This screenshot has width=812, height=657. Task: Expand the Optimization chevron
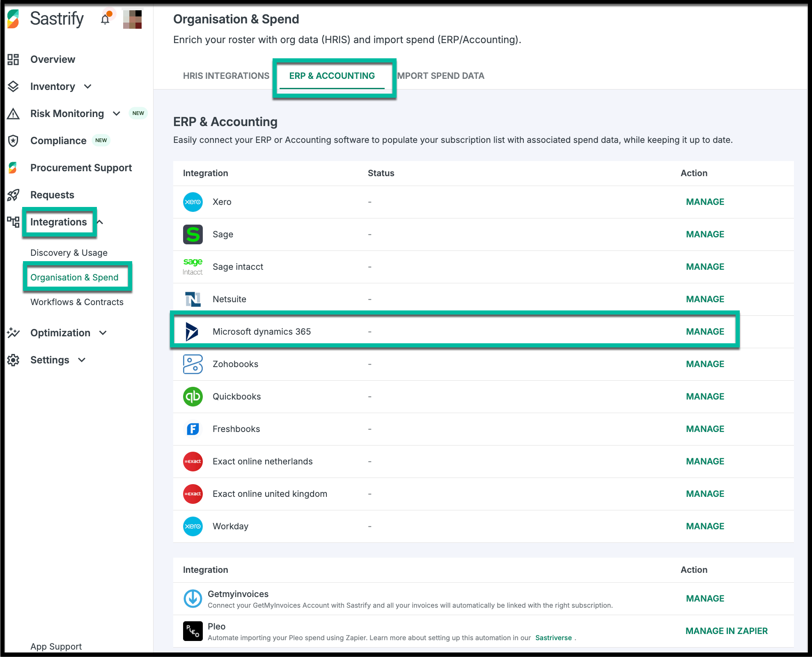tap(103, 333)
